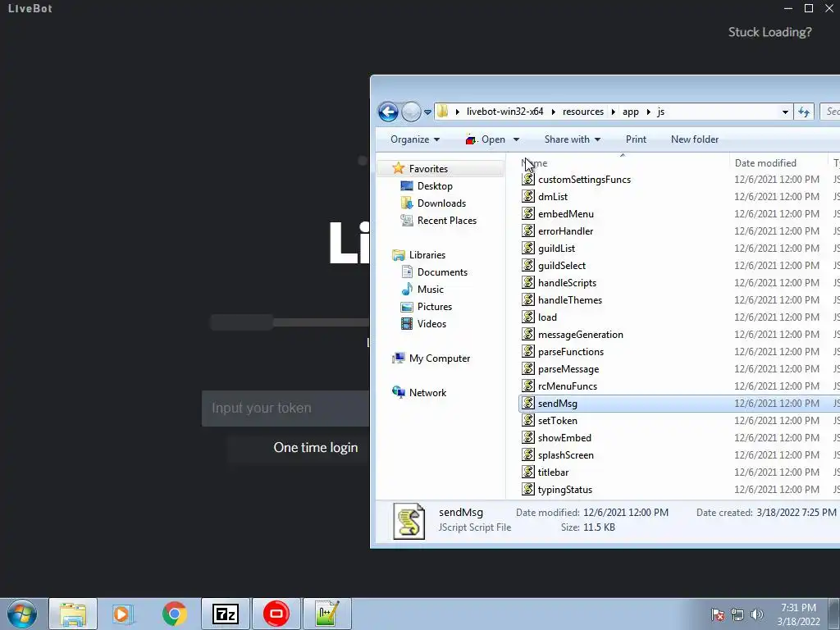Image resolution: width=840 pixels, height=630 pixels.
Task: Click the Open toolbar button
Action: [485, 139]
